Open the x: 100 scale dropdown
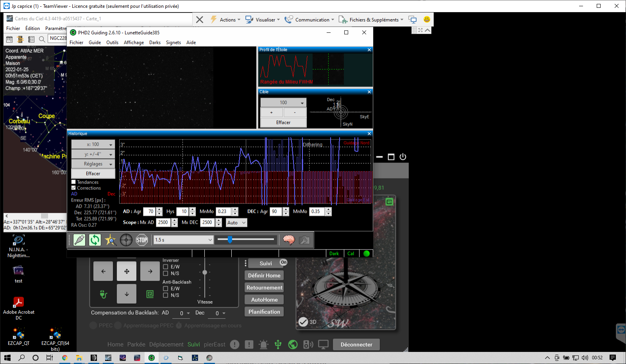 [x=93, y=145]
